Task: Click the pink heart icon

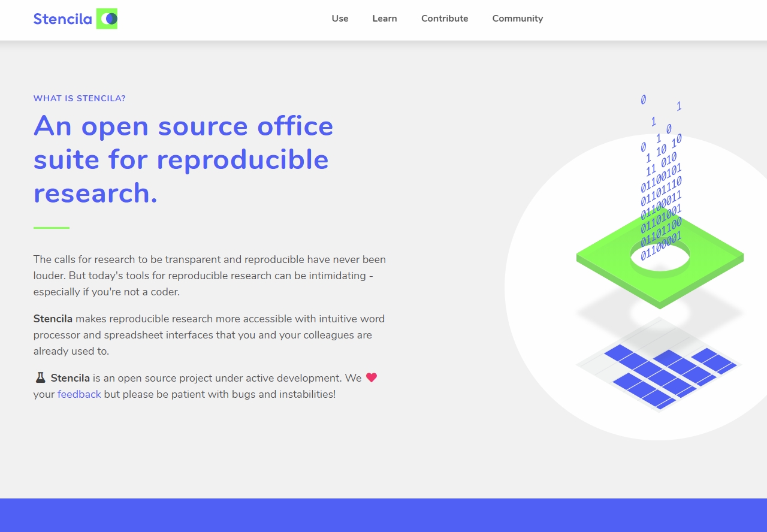Action: coord(372,377)
